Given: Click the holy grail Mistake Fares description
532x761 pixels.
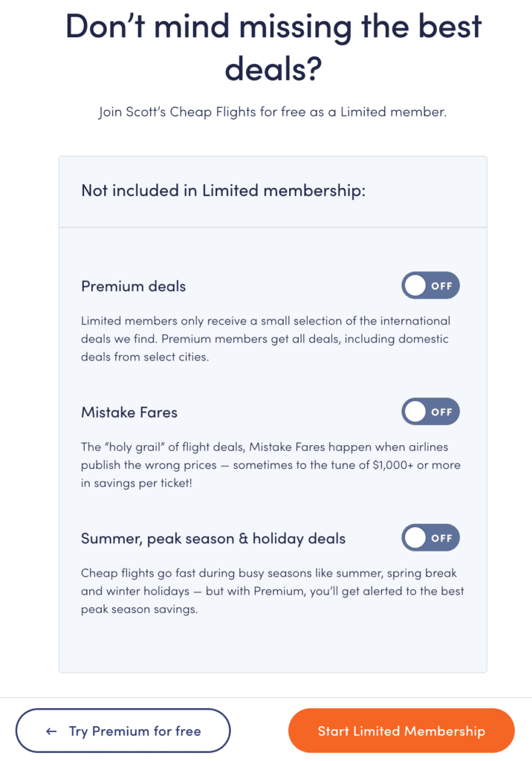Looking at the screenshot, I should (271, 465).
